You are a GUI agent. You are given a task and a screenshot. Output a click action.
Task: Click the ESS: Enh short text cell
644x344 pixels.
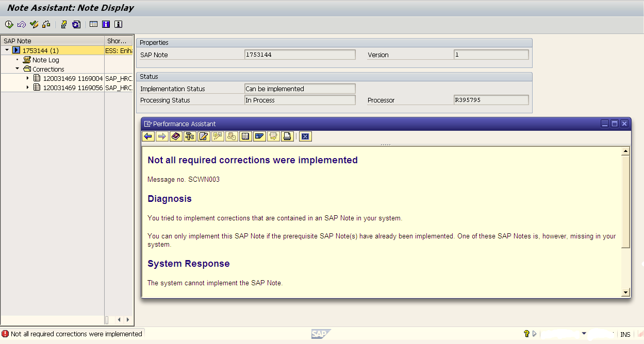(119, 50)
